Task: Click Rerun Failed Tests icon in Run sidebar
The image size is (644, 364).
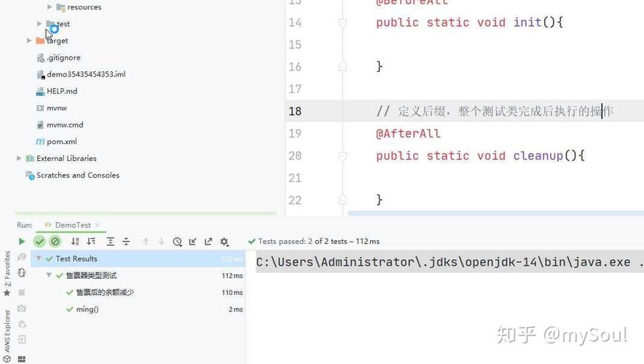Action: coord(22,257)
